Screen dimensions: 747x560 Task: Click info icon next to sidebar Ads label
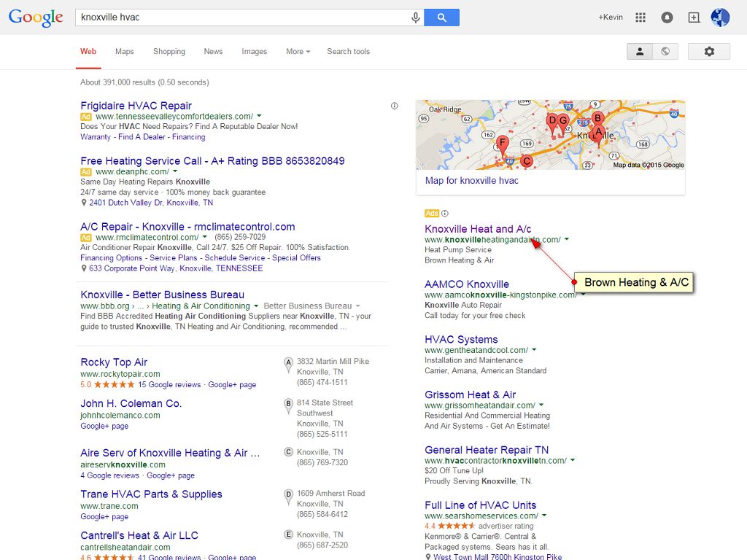click(444, 214)
